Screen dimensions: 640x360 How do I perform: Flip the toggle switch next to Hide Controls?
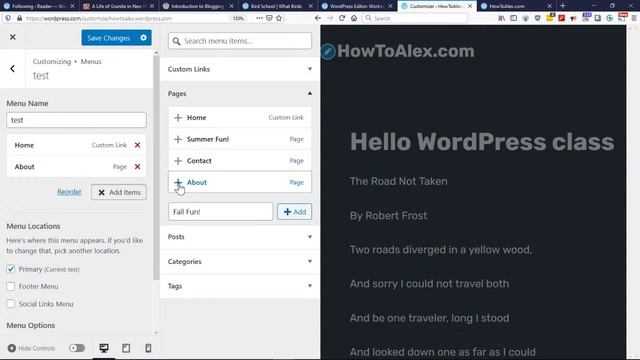point(77,348)
